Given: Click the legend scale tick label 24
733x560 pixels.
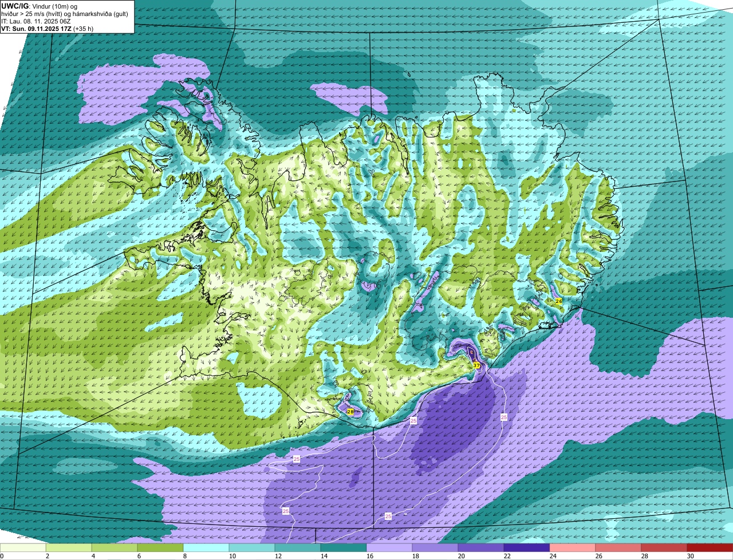Looking at the screenshot, I should point(553,556).
